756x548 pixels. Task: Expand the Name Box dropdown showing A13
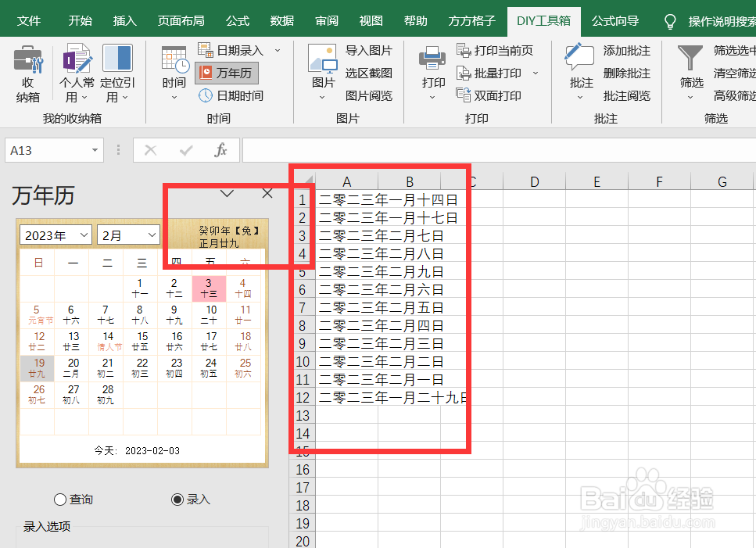pos(95,149)
